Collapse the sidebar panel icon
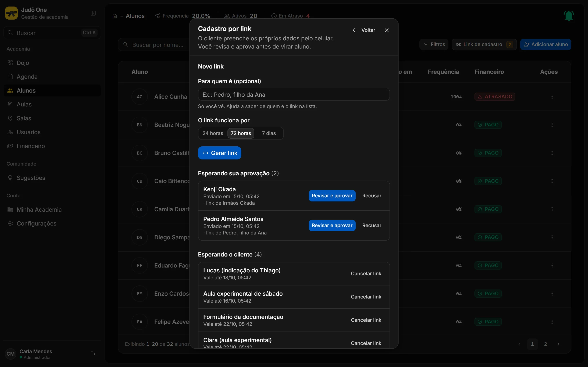588x367 pixels. (93, 13)
